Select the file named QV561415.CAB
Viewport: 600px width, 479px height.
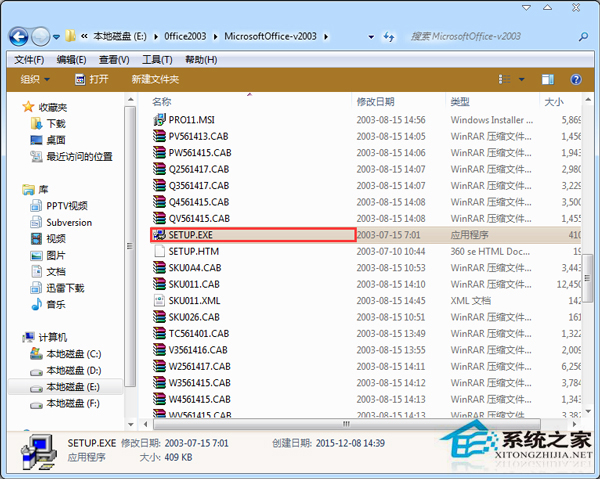(199, 218)
